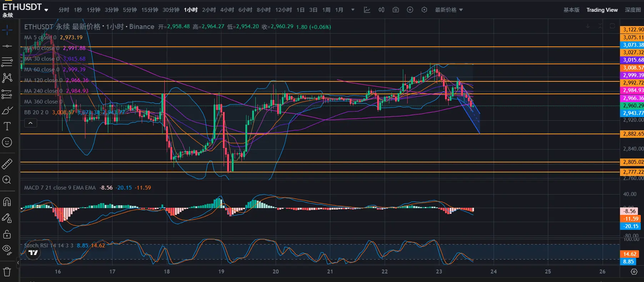Open the emoji sticker picker
The height and width of the screenshot is (282, 644).
7,142
